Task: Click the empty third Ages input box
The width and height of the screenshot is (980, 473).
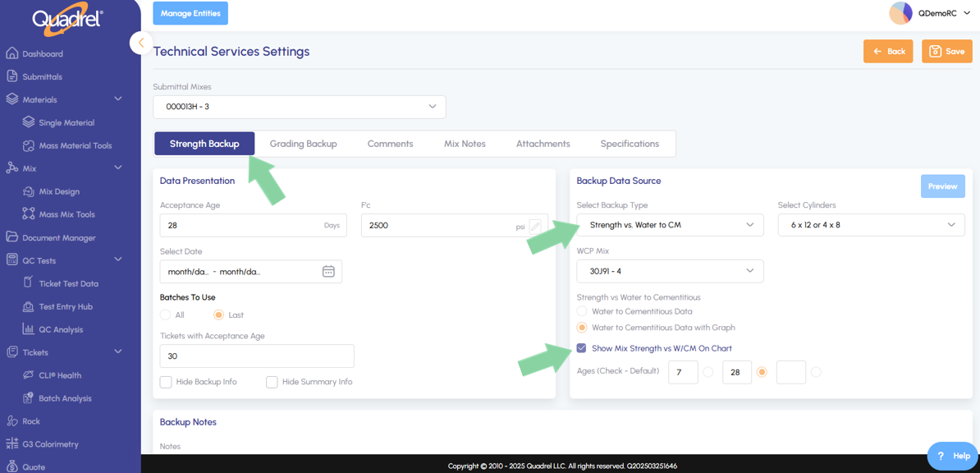Action: coord(790,372)
